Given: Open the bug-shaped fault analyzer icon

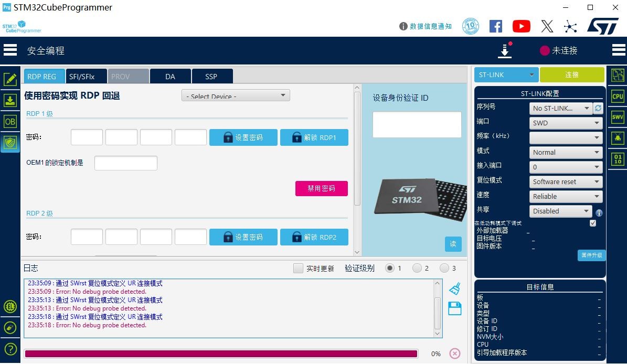Looking at the screenshot, I should (618, 138).
